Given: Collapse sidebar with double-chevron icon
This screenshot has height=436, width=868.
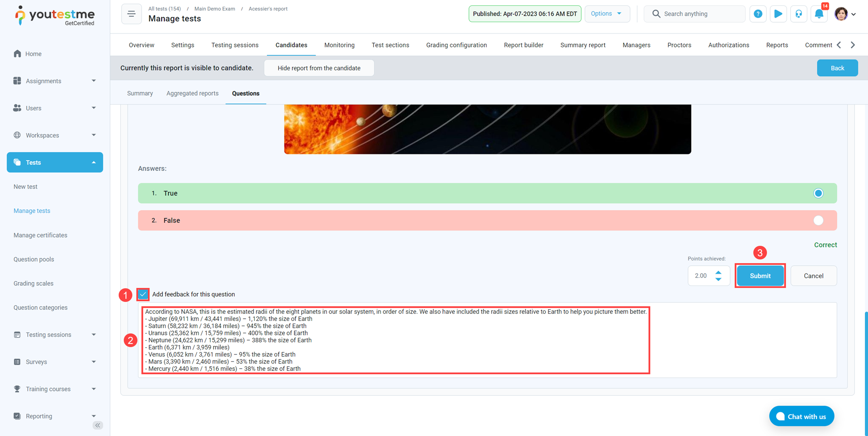Looking at the screenshot, I should click(98, 425).
